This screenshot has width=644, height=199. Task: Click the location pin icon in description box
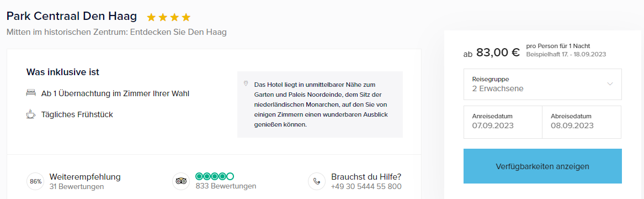pyautogui.click(x=246, y=83)
